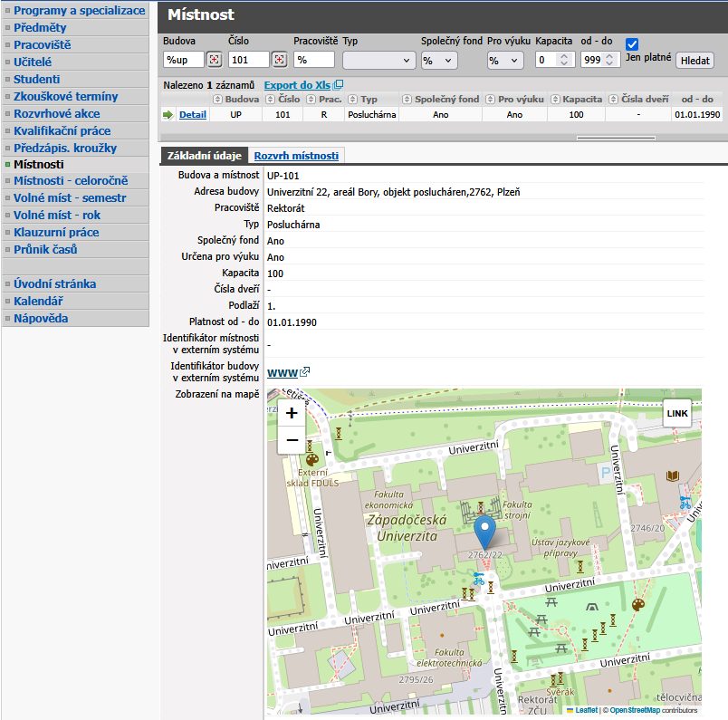The width and height of the screenshot is (728, 720).
Task: Click the Pracoviště input field
Action: coord(314,60)
